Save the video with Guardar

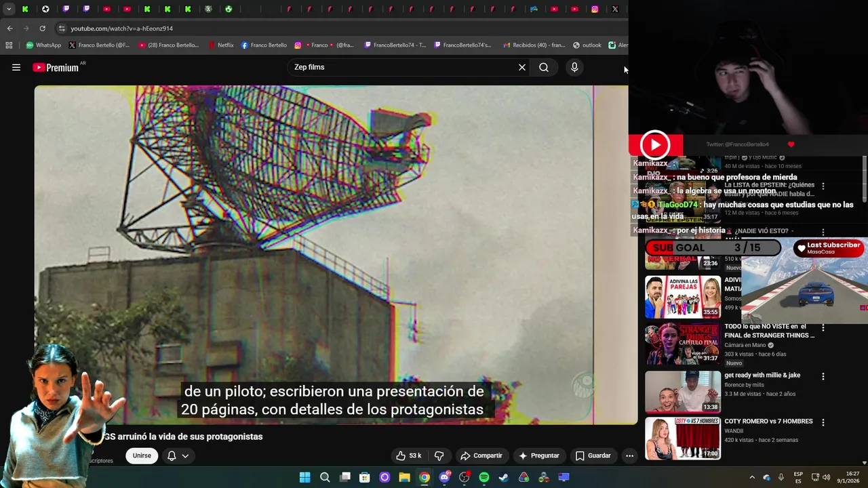tap(593, 455)
